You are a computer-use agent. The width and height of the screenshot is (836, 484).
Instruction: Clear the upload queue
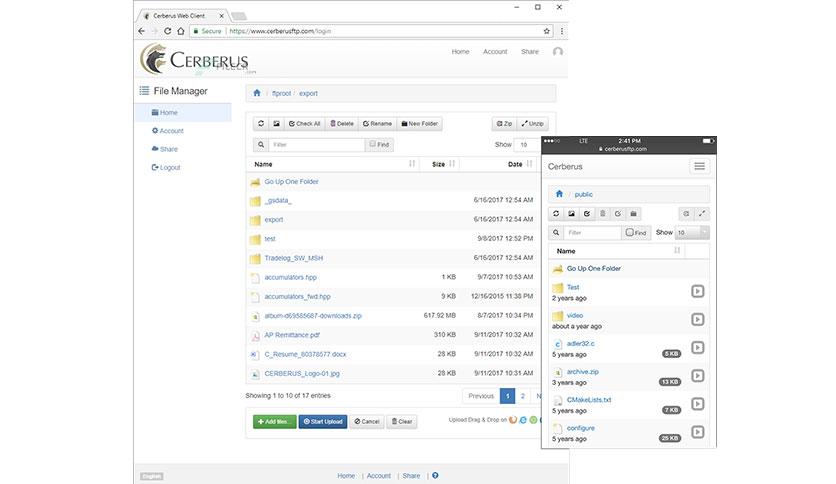401,422
